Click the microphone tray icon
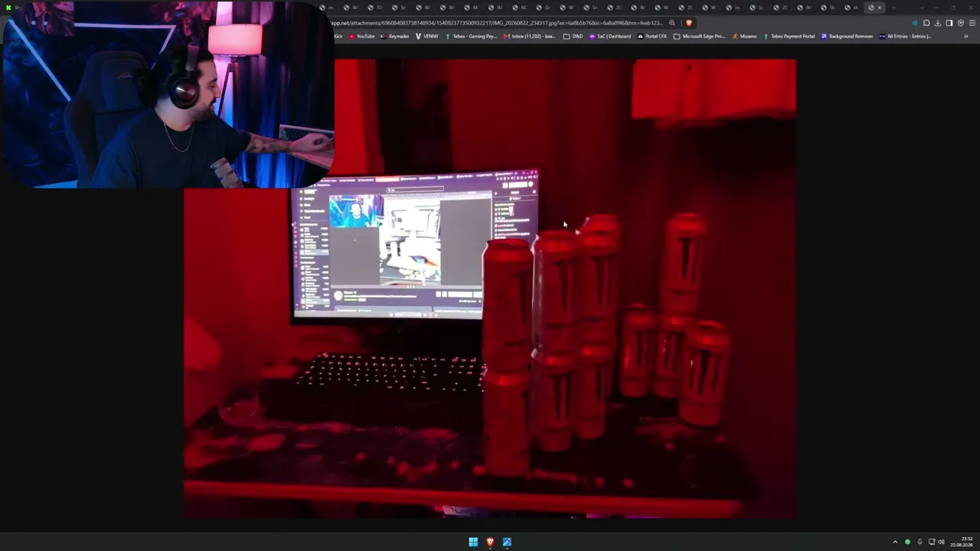 click(920, 542)
